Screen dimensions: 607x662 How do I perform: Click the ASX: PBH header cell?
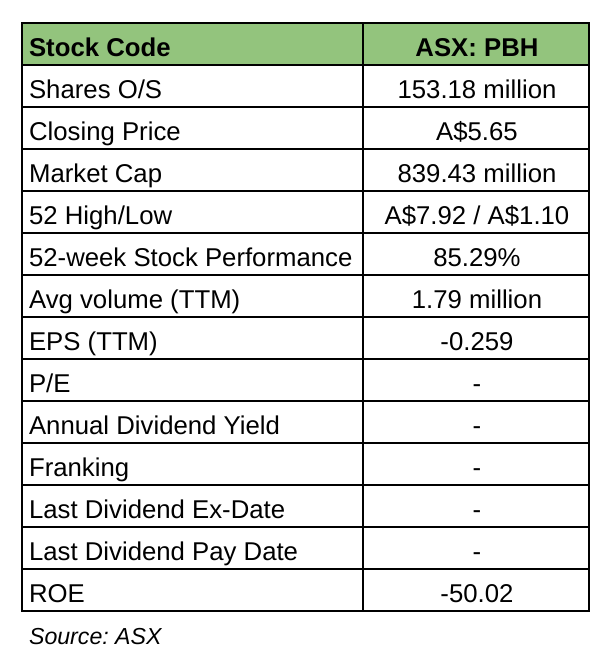pos(476,47)
